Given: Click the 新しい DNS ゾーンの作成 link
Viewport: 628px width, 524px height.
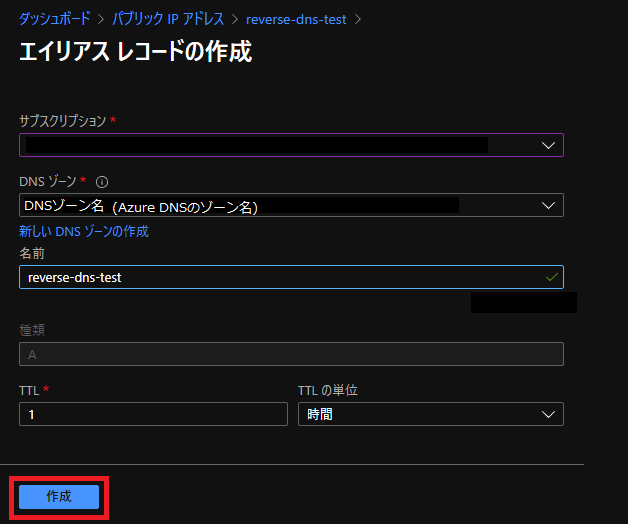Looking at the screenshot, I should click(x=83, y=231).
